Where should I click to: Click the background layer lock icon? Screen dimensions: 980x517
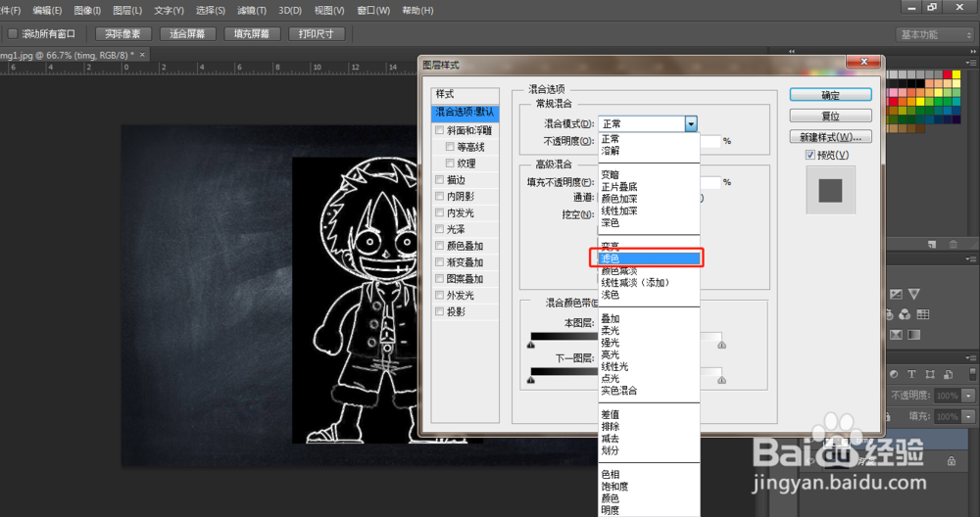[952, 461]
